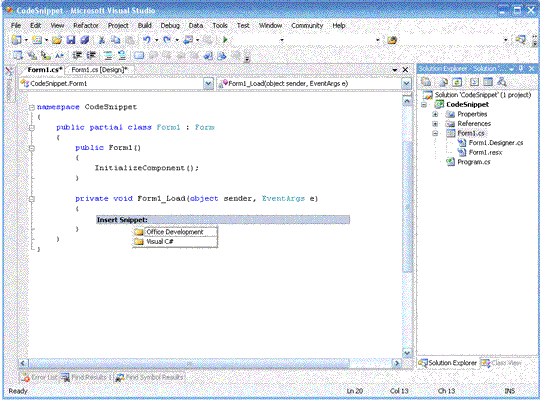Open the collapsed Toolbox side tab

coord(9,84)
